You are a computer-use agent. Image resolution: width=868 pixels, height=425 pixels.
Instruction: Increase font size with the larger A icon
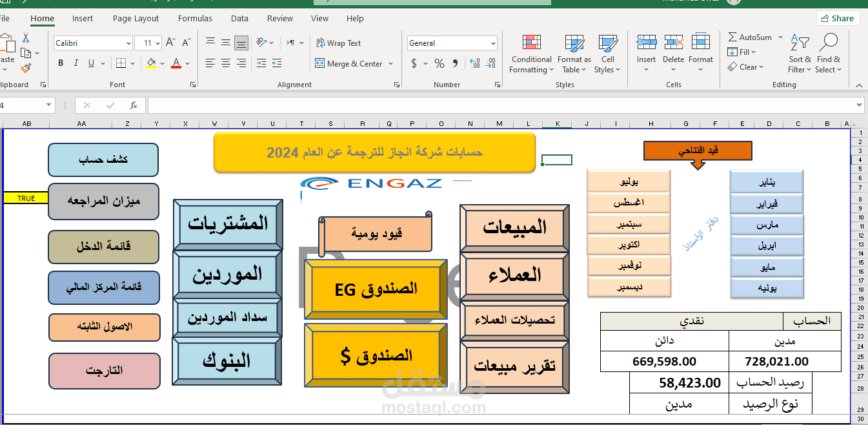tap(170, 43)
